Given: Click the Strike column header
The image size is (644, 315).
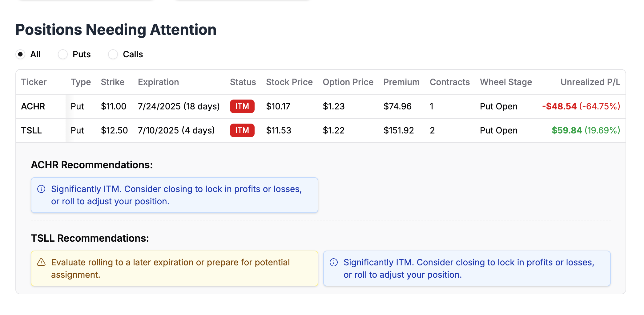Looking at the screenshot, I should pyautogui.click(x=113, y=82).
